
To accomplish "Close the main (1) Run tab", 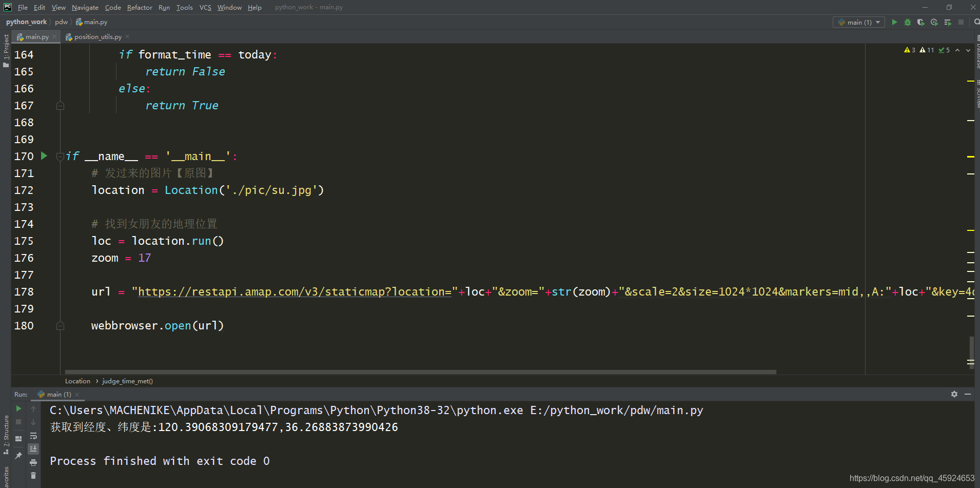I will tap(77, 395).
